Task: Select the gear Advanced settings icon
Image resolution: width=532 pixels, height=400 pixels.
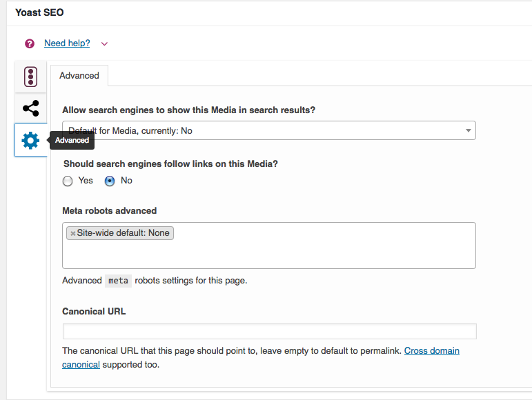Action: point(30,141)
